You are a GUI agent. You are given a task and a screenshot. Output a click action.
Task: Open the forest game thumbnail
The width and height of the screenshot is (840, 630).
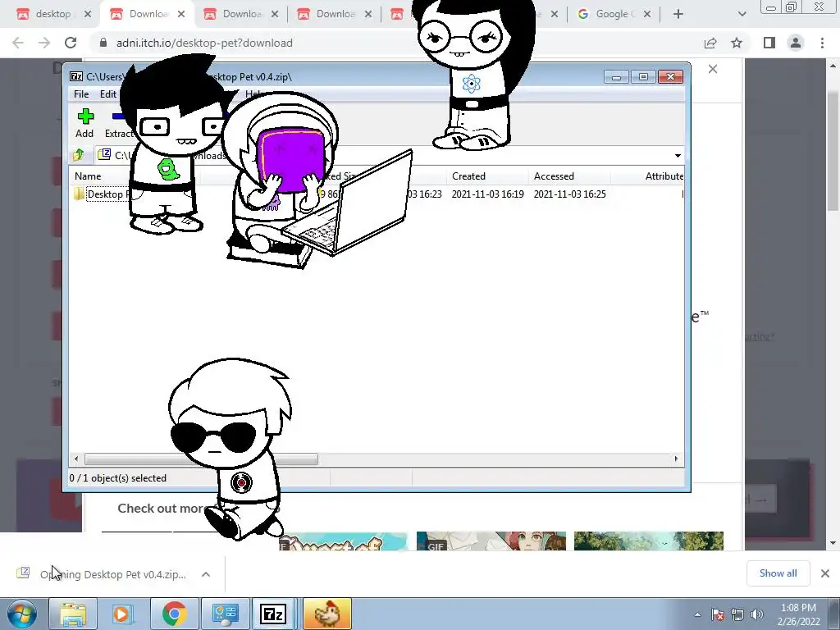click(x=649, y=541)
